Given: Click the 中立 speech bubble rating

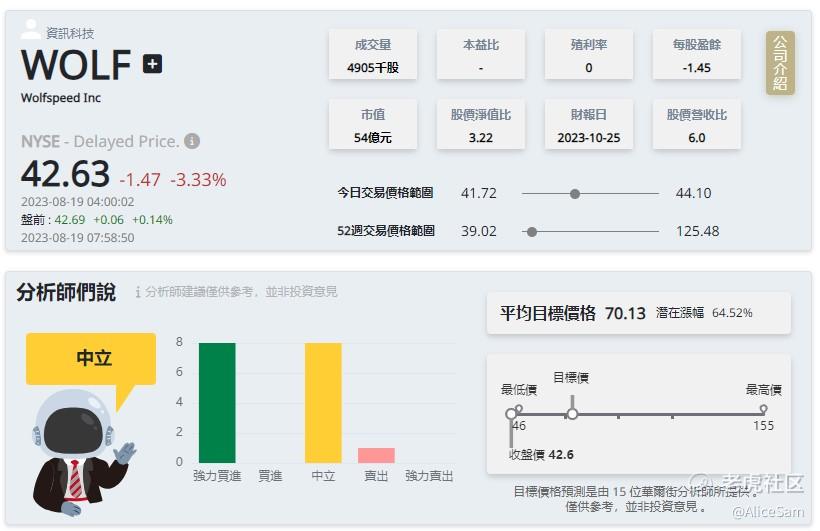Looking at the screenshot, I should (x=91, y=358).
